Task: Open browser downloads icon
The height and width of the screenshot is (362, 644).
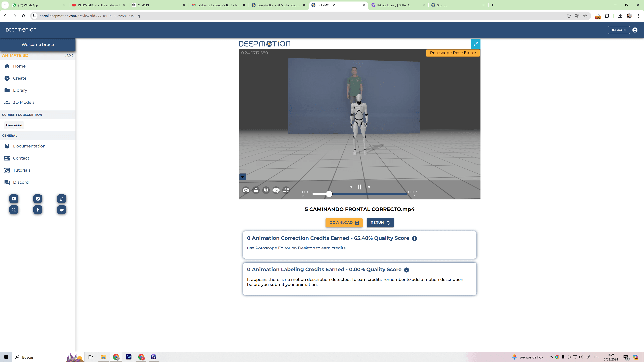Action: tap(620, 16)
